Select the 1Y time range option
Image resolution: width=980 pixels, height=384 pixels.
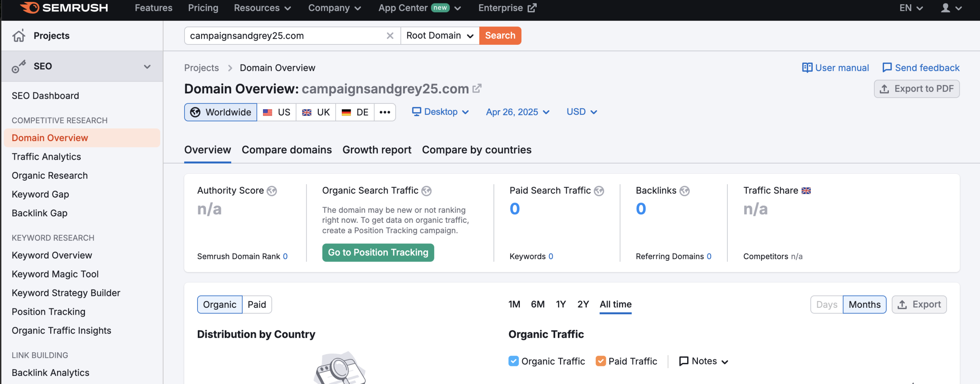click(x=560, y=304)
